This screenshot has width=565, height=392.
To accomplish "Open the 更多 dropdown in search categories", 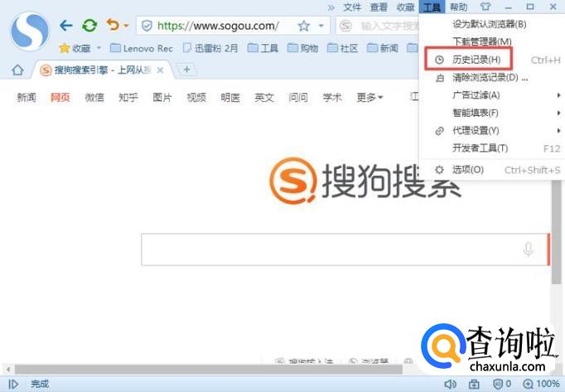I will pyautogui.click(x=369, y=98).
